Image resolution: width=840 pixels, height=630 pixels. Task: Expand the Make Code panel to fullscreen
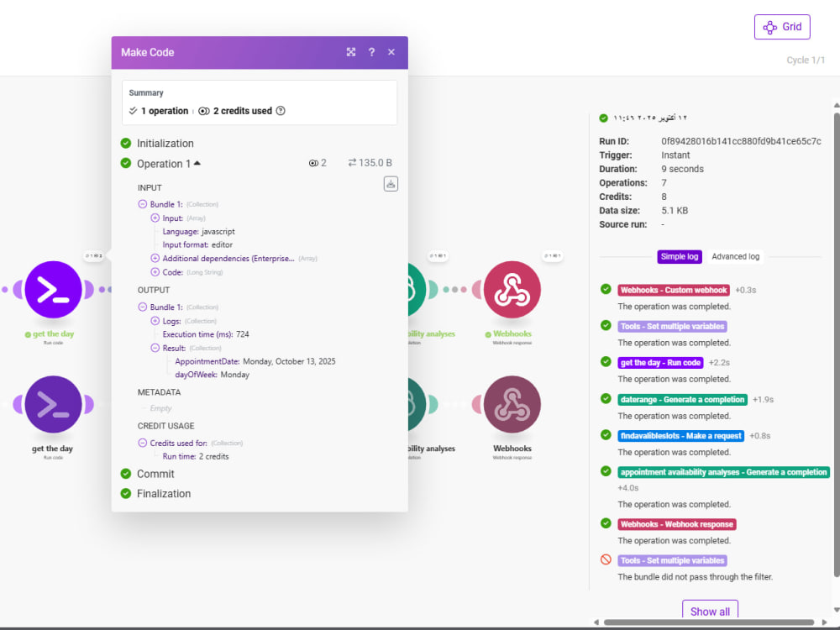point(351,52)
